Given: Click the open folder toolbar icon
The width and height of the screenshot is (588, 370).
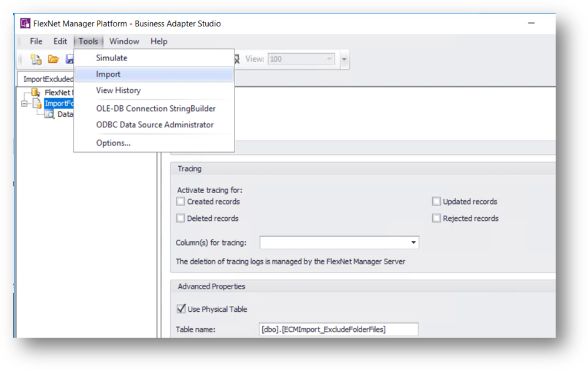Looking at the screenshot, I should click(x=54, y=59).
